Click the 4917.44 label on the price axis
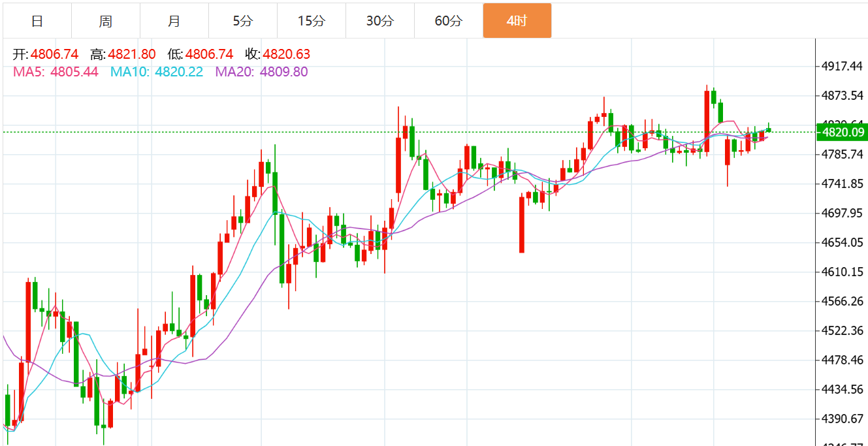 tap(843, 66)
